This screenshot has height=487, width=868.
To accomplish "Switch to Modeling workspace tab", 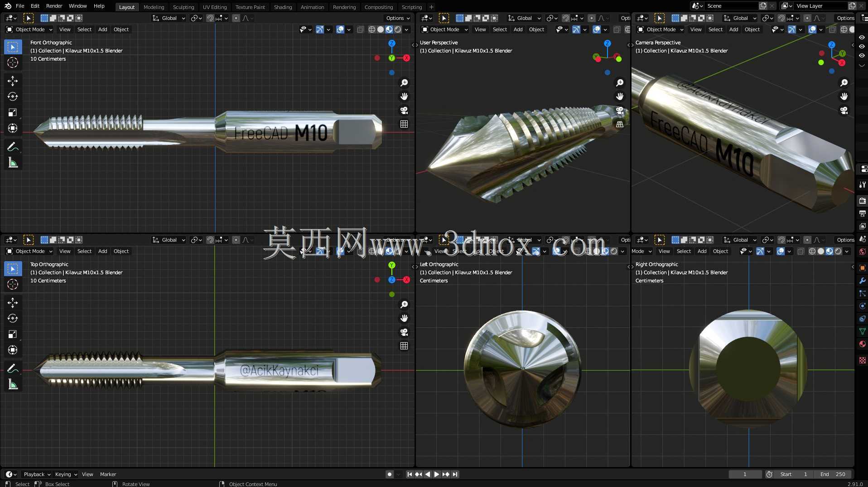I will pyautogui.click(x=154, y=7).
